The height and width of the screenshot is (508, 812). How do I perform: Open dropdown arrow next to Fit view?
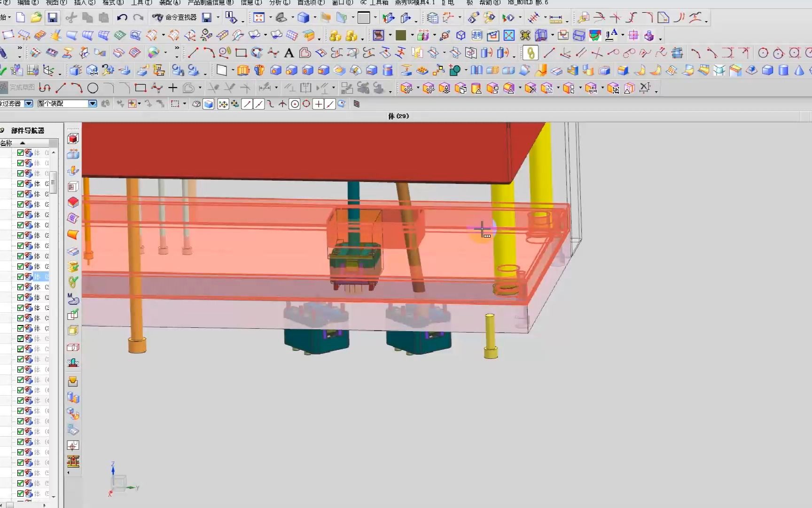(x=270, y=18)
